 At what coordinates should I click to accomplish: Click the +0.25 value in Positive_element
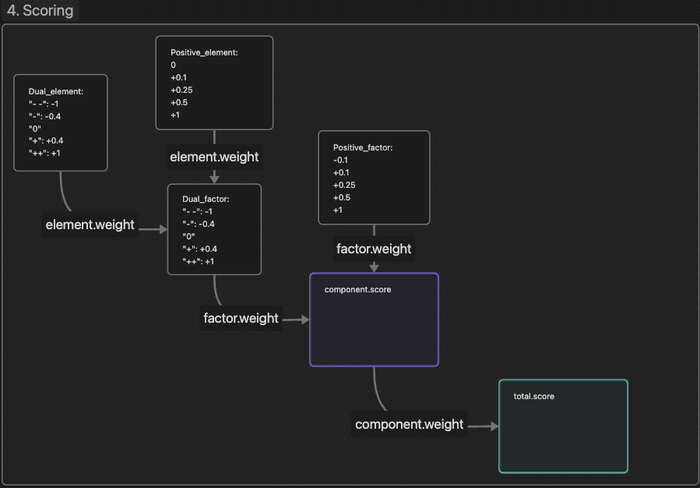(x=181, y=90)
